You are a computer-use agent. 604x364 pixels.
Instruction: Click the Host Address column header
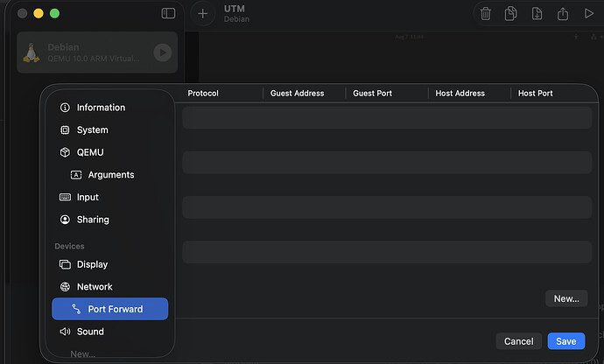click(x=460, y=94)
